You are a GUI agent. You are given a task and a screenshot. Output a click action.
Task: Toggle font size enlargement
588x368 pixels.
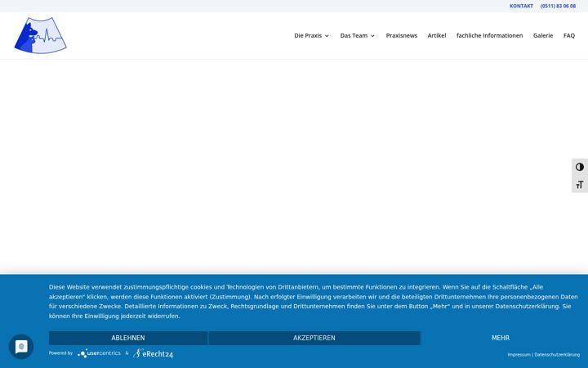(580, 184)
